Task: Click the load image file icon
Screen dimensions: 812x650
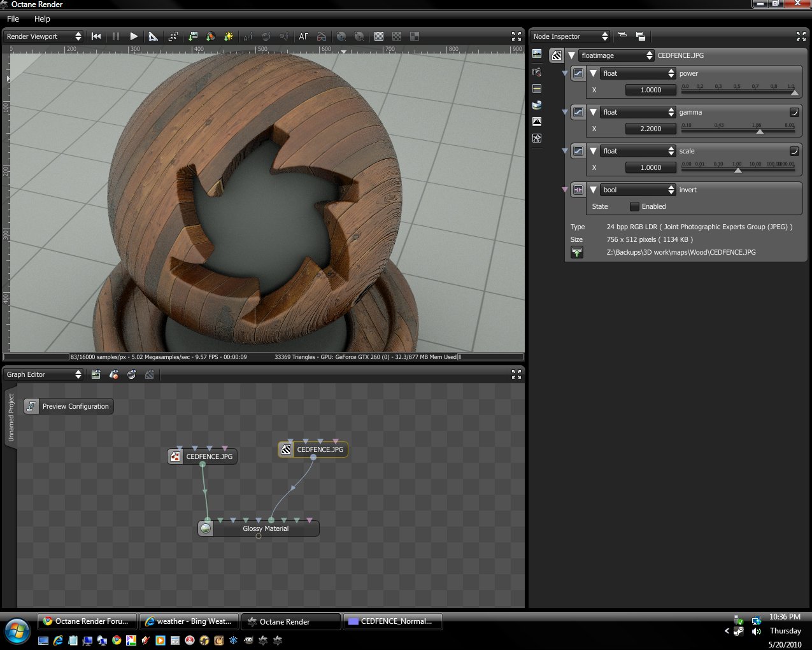Action: pos(577,253)
